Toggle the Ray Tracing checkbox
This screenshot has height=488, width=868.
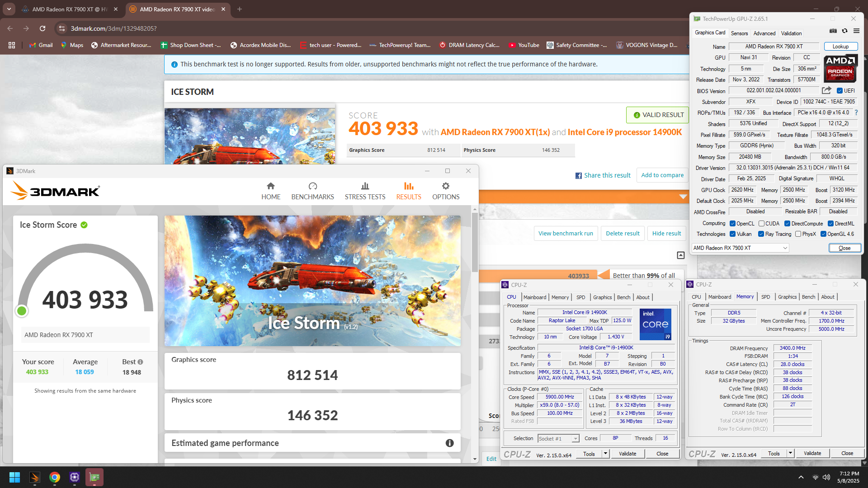(x=761, y=234)
